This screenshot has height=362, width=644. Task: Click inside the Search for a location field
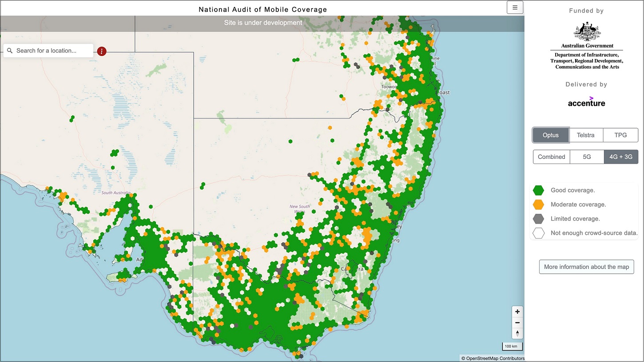click(x=49, y=51)
